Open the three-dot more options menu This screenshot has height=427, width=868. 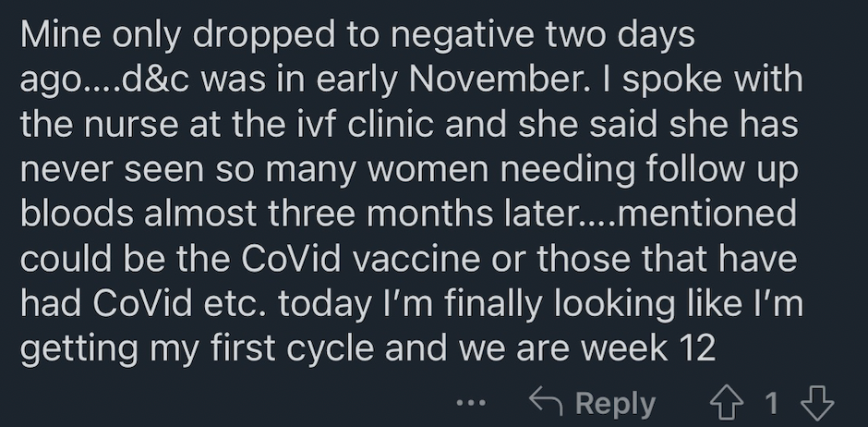471,403
